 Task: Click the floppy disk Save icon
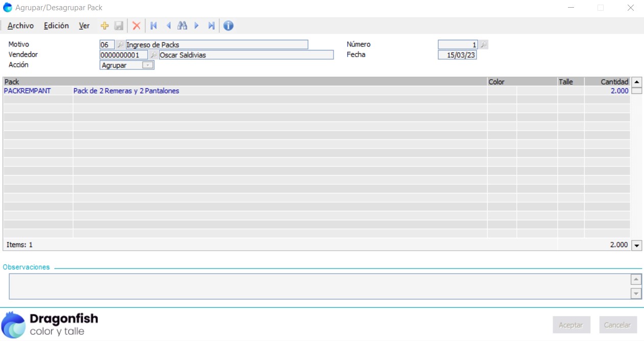pos(119,26)
